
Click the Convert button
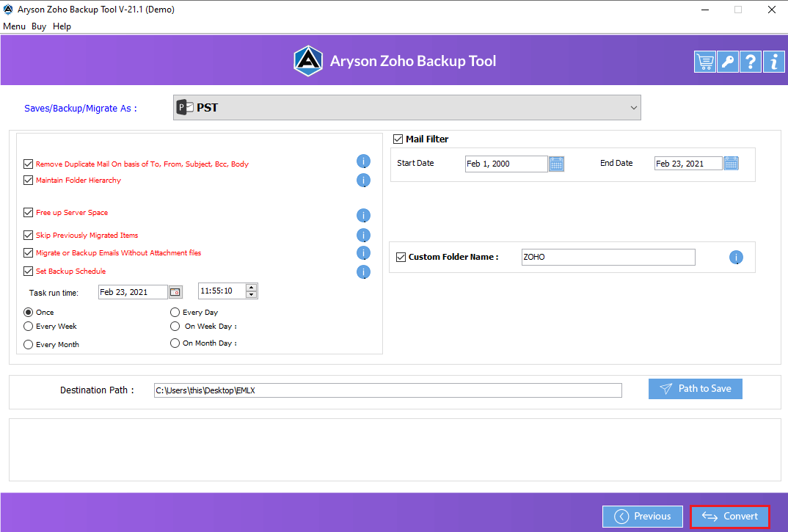pos(730,517)
